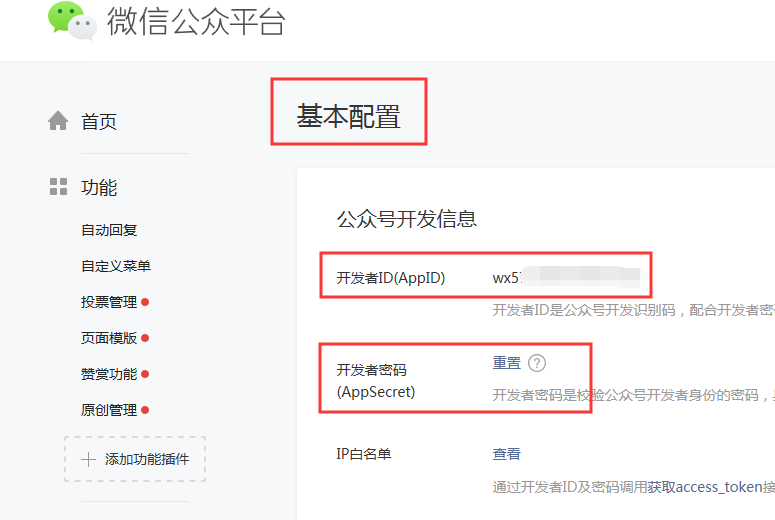Image resolution: width=775 pixels, height=520 pixels.
Task: Click the 公众号开发信息 section title
Action: click(x=406, y=219)
